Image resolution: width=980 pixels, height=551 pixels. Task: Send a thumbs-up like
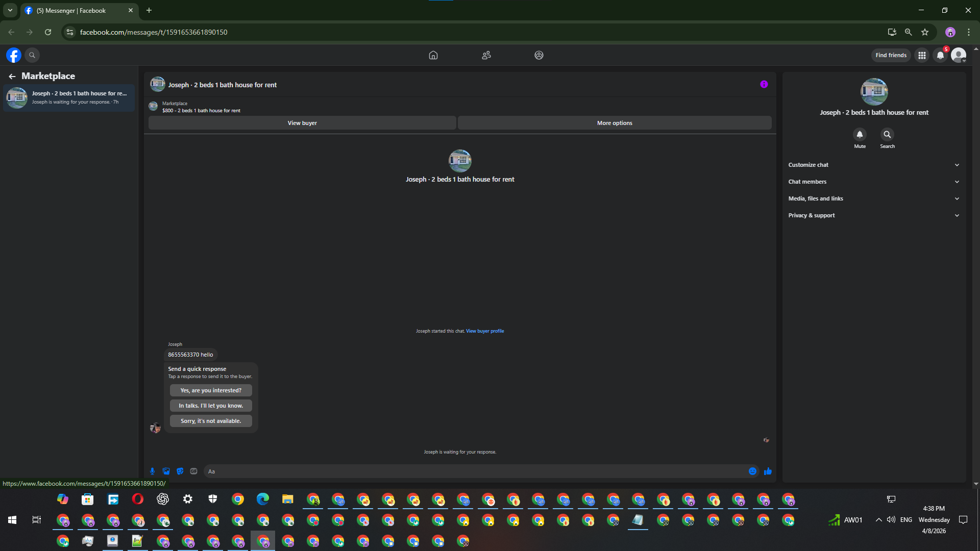768,471
